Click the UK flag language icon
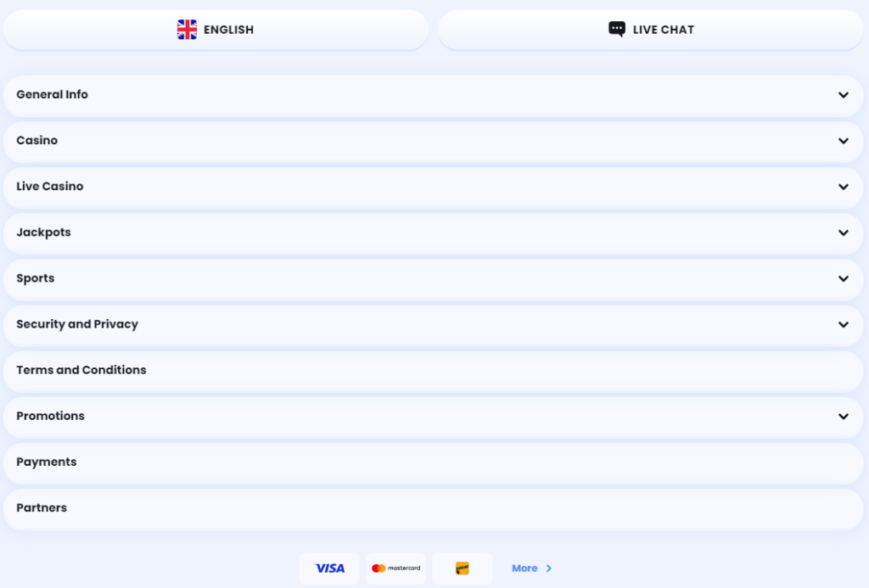The image size is (869, 588). point(187,30)
